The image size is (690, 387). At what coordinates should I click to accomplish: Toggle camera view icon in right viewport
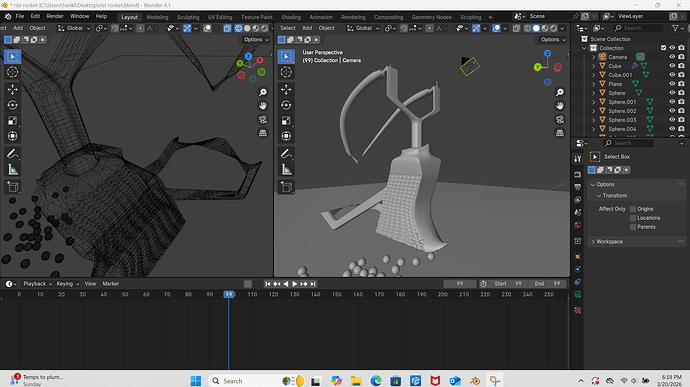(x=560, y=119)
